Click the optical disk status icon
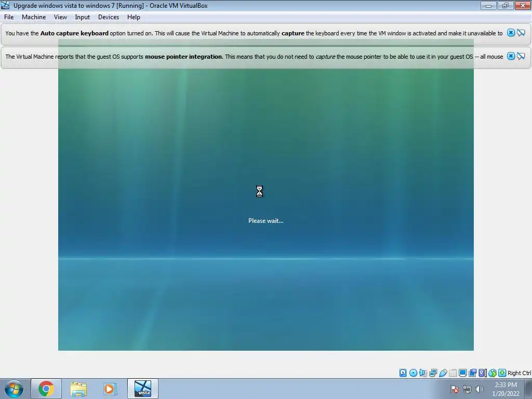The image size is (532, 399). pos(413,373)
